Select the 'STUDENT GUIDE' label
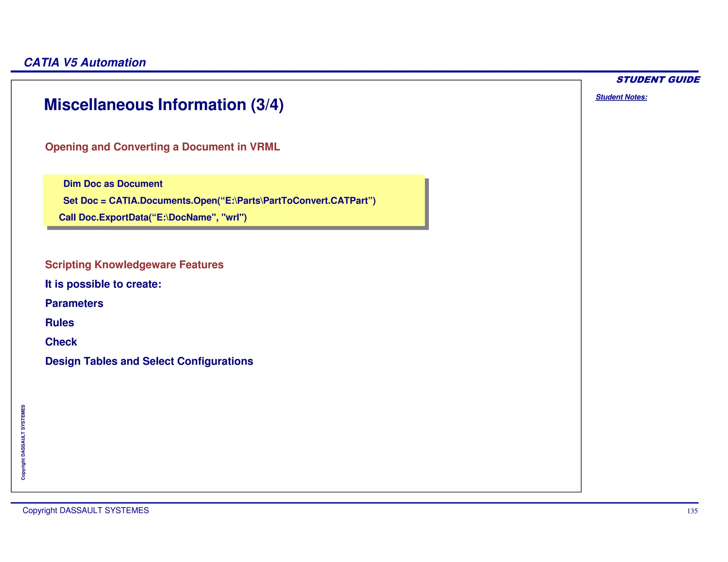 point(658,80)
